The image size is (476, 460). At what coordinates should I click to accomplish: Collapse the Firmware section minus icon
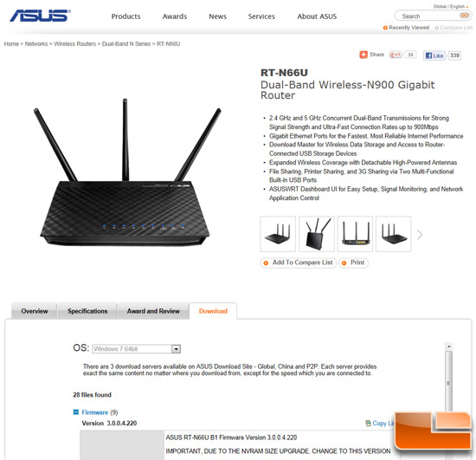pos(76,412)
